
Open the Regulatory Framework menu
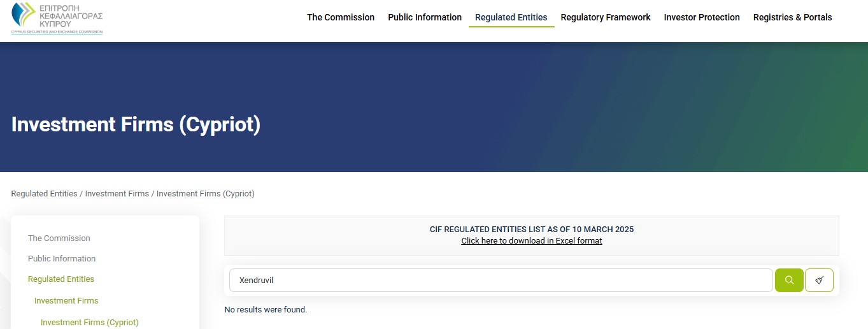(605, 17)
